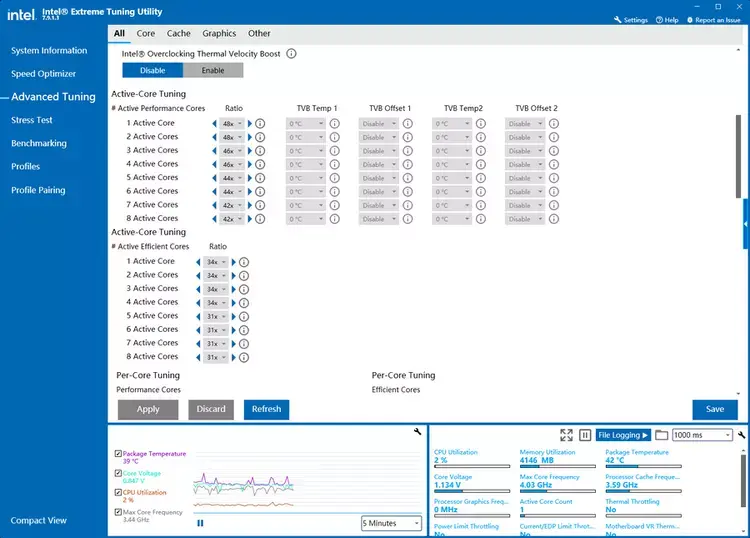This screenshot has width=750, height=538.
Task: Decrease ratio for 1 Active Efficient Core
Action: (x=198, y=262)
